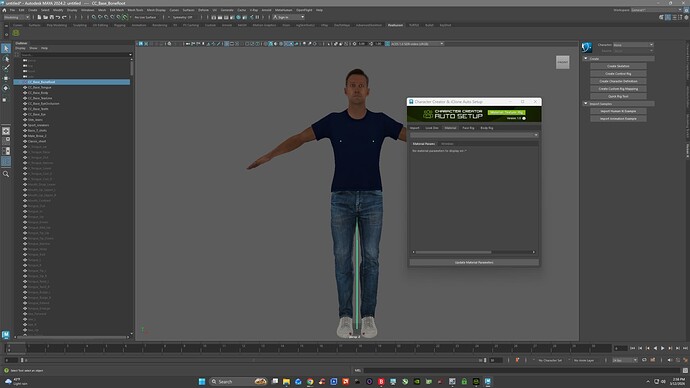Switch to the Import tab in Auto Setup
Image resolution: width=690 pixels, height=388 pixels.
coord(415,128)
